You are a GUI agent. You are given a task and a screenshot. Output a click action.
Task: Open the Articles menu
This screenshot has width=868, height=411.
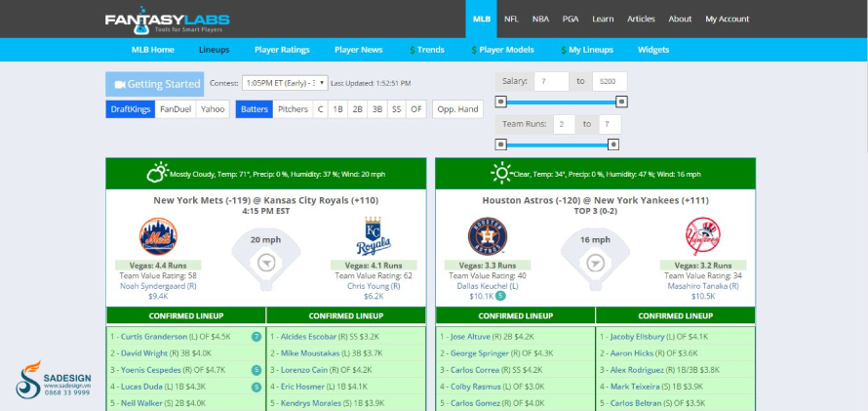coord(641,19)
